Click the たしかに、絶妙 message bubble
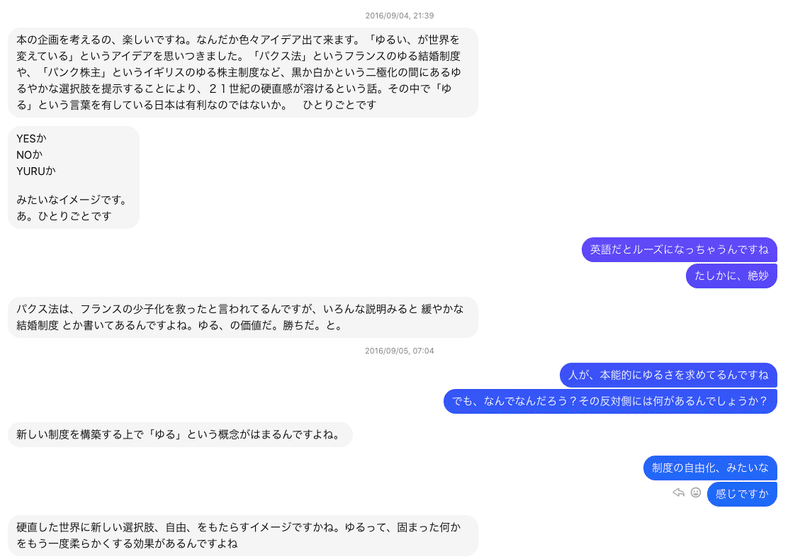The image size is (800, 559). pyautogui.click(x=731, y=276)
